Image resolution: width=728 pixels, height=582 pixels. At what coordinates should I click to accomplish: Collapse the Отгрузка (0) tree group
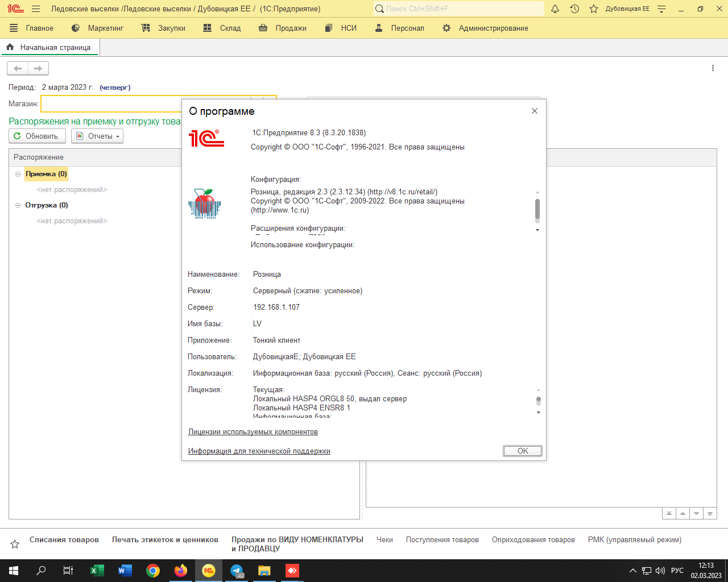point(18,205)
